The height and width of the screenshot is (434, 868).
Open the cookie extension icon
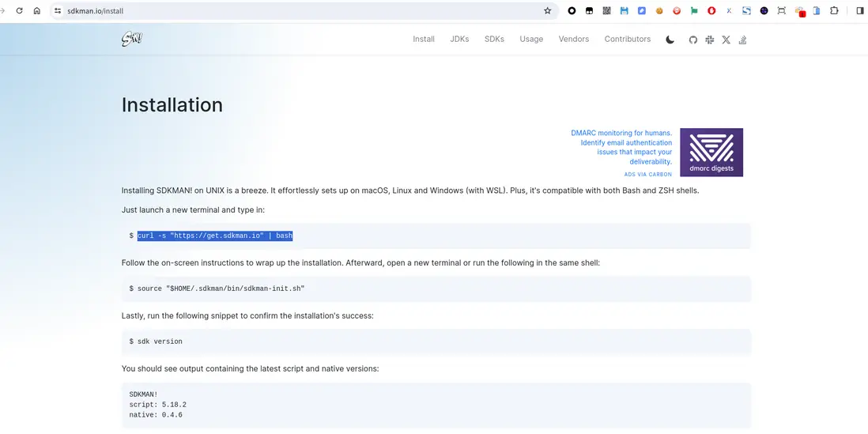659,10
